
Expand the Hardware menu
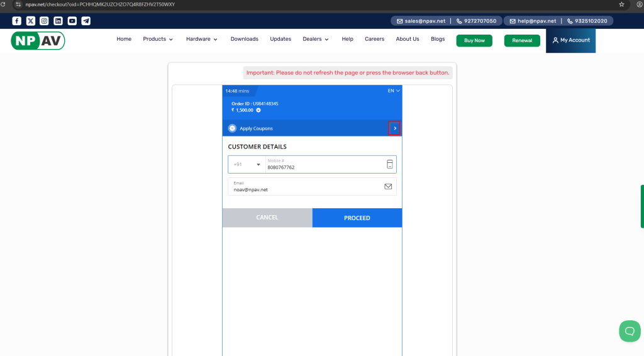point(201,39)
